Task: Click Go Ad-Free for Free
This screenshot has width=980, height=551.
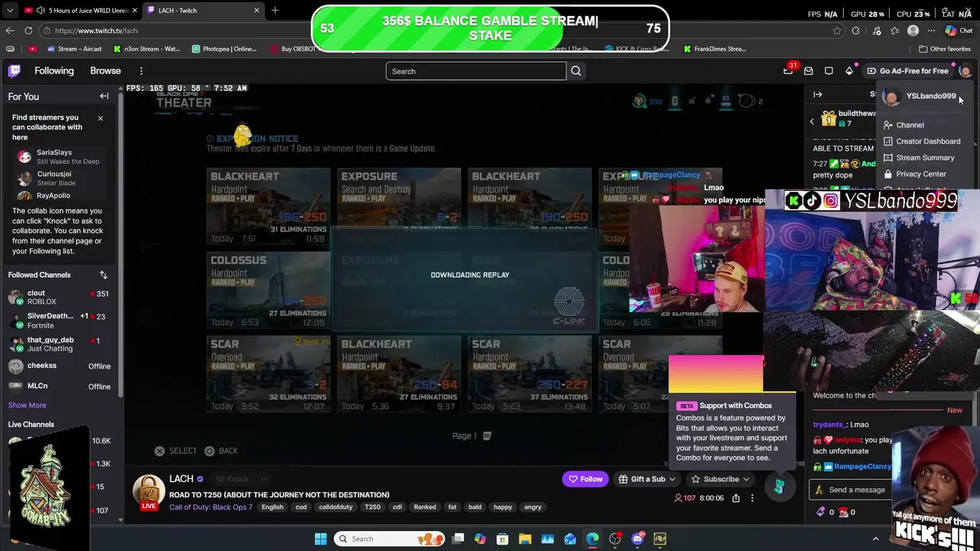Action: click(907, 71)
